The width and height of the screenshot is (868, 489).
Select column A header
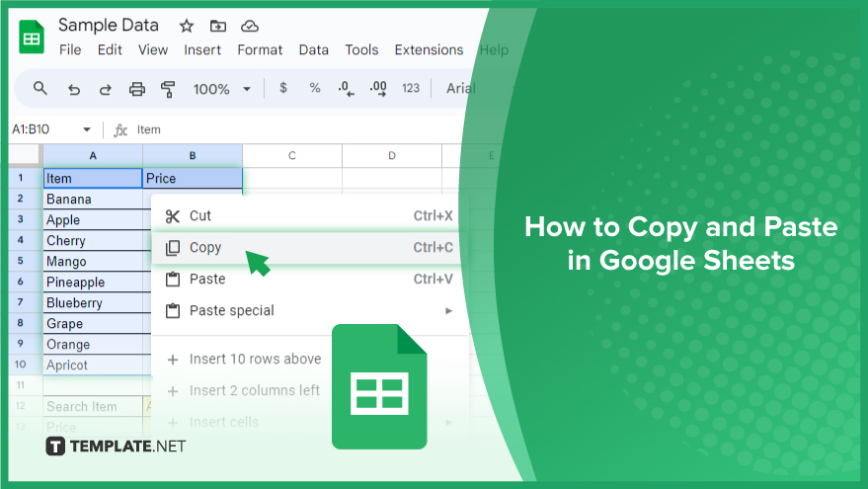point(93,156)
